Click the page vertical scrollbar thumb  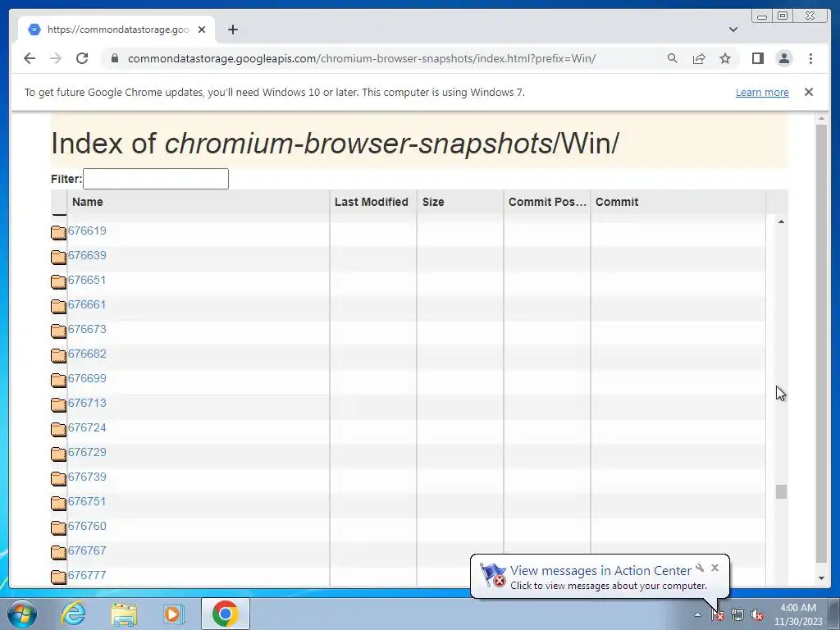click(821, 344)
